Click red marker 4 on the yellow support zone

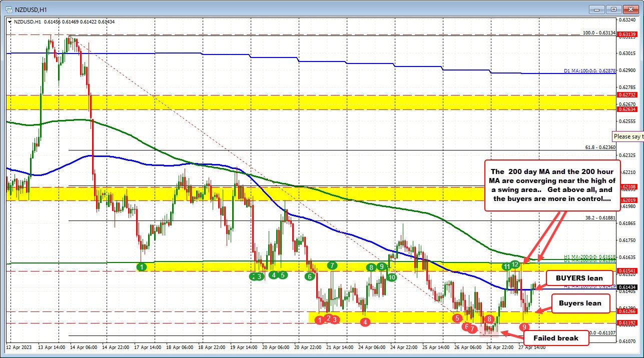tap(365, 322)
